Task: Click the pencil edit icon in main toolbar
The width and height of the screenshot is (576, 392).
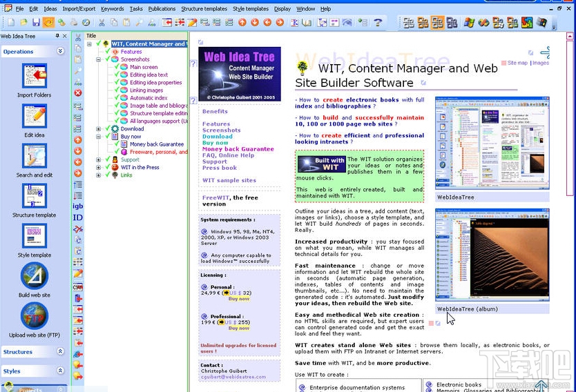Action: (192, 22)
